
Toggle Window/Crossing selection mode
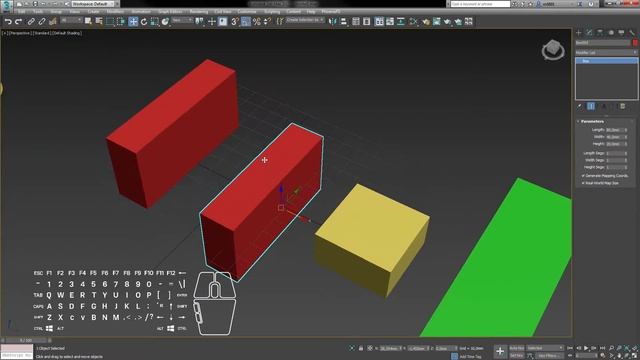tap(121, 22)
